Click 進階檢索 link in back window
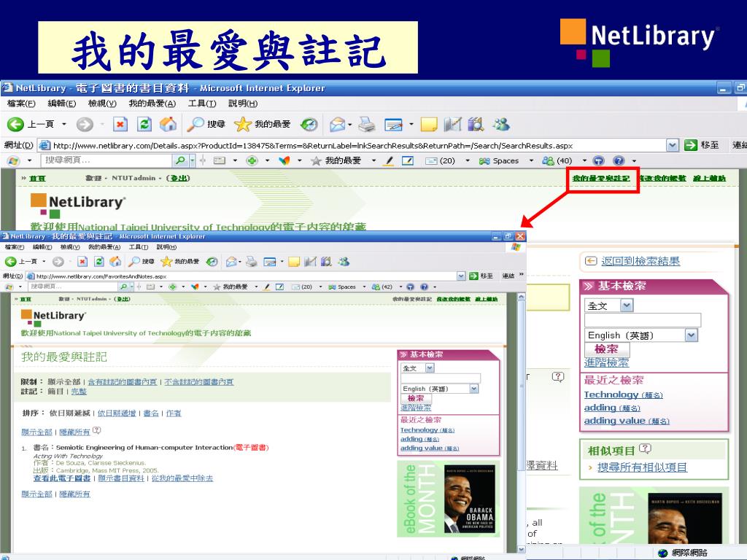Image resolution: width=747 pixels, height=560 pixels. tap(606, 362)
